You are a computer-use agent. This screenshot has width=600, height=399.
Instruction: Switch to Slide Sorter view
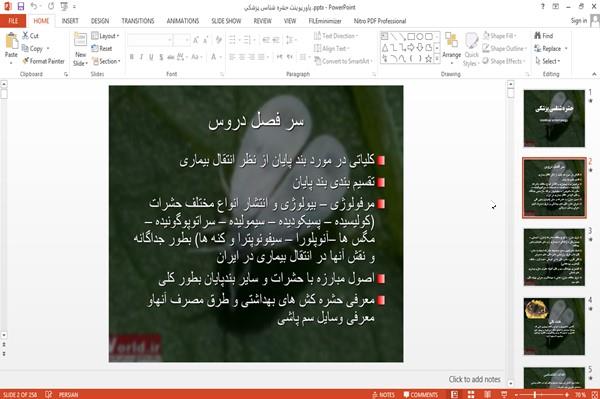click(471, 394)
